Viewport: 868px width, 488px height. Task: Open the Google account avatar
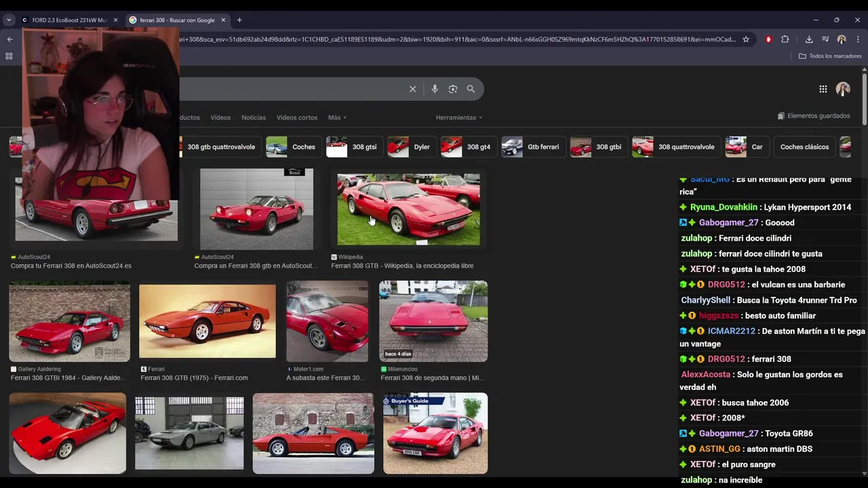tap(843, 89)
